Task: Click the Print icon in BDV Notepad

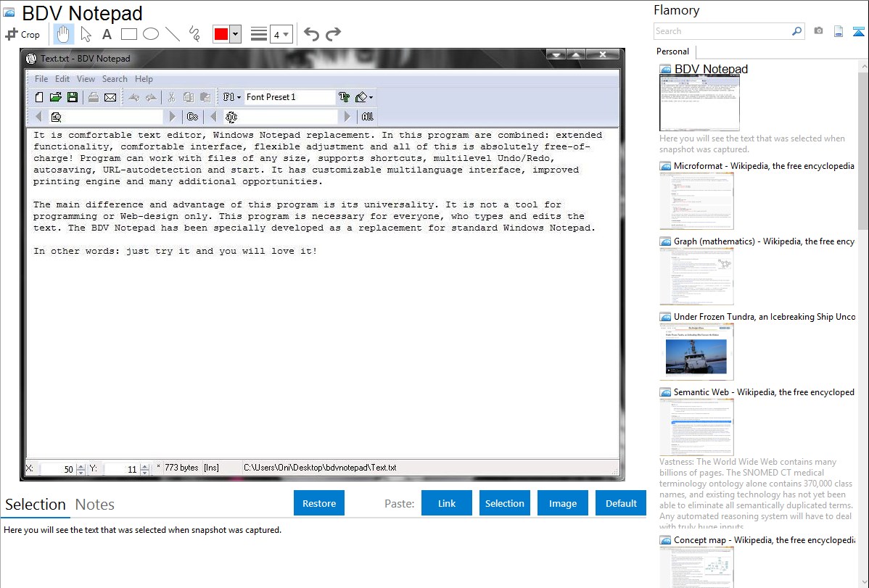Action: 93,98
